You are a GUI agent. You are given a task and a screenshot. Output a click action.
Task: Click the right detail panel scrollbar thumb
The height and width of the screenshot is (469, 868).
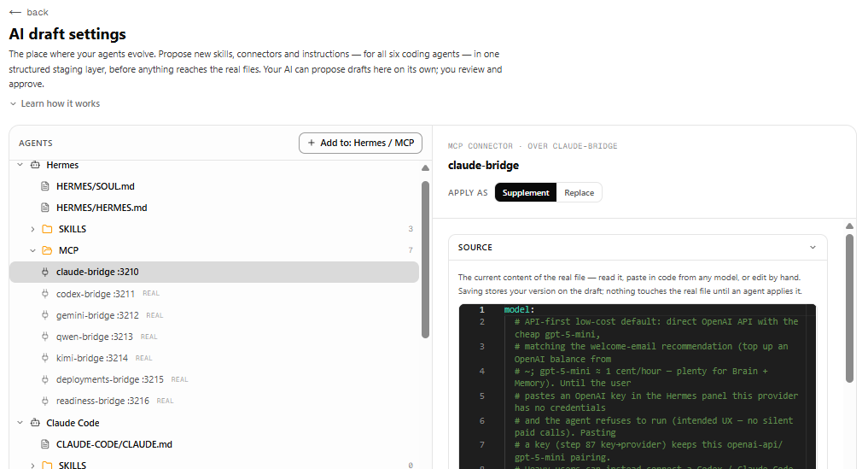click(850, 308)
